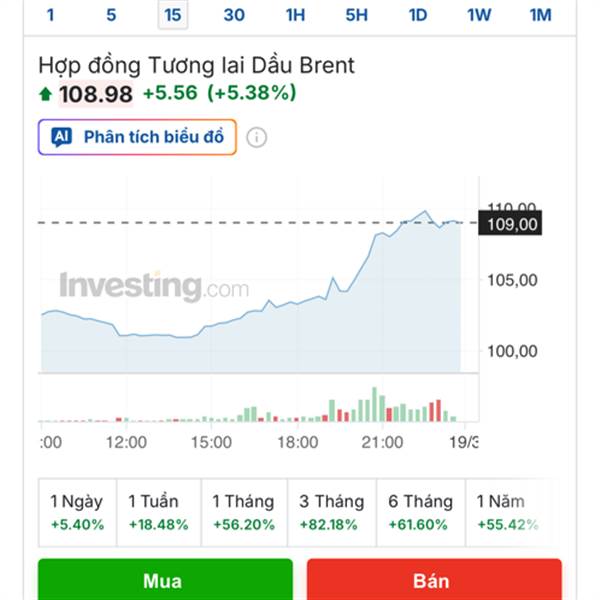This screenshot has width=600, height=600.
Task: Select the 5 minute timeframe
Action: pyautogui.click(x=111, y=15)
